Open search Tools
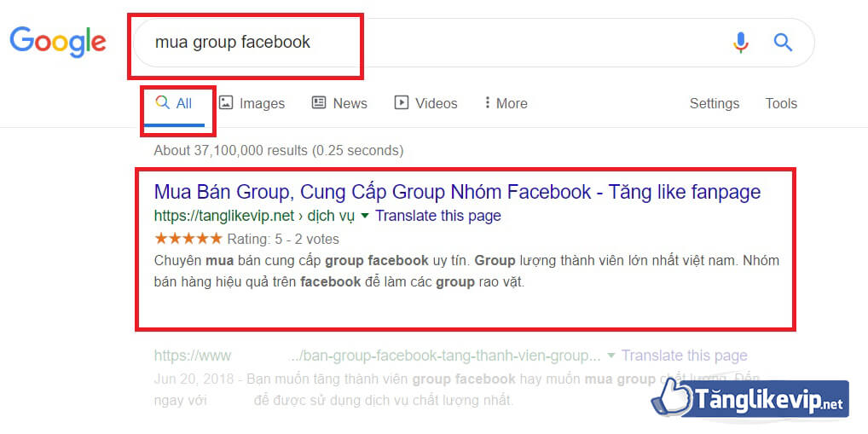This screenshot has height=434, width=868. coord(781,103)
